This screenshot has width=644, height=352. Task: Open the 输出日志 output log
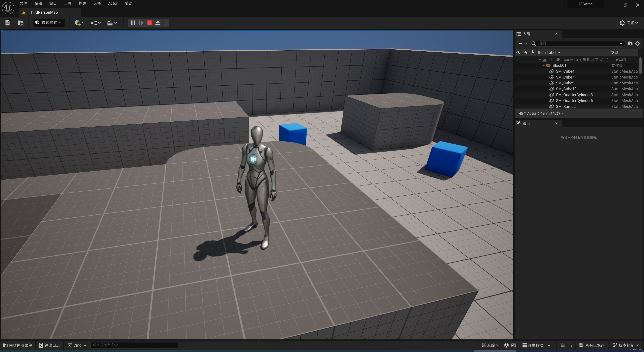(x=49, y=345)
